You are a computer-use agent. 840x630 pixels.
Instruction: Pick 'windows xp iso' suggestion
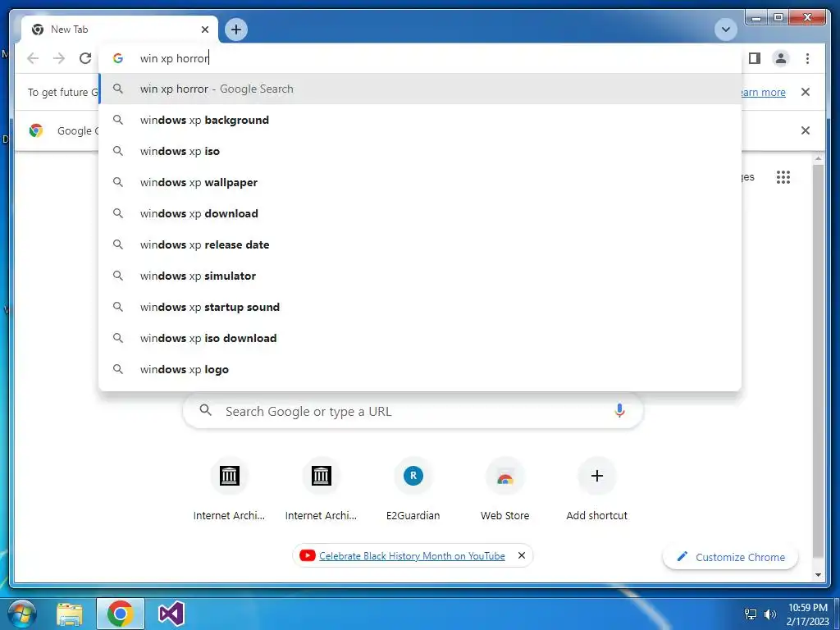tap(421, 151)
